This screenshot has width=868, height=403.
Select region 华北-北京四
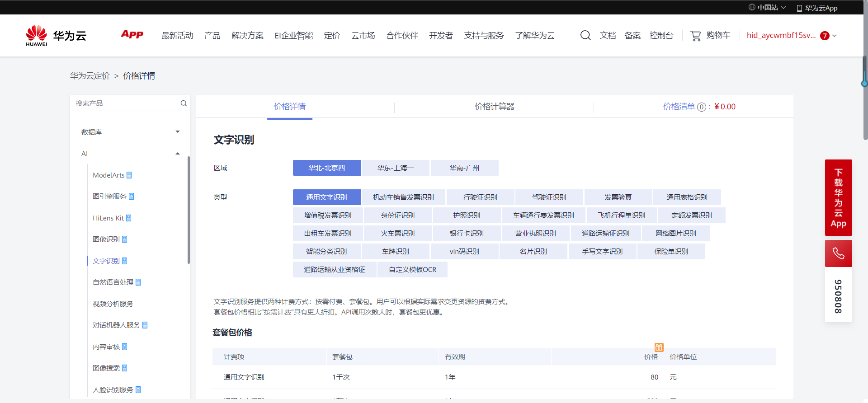click(x=327, y=168)
